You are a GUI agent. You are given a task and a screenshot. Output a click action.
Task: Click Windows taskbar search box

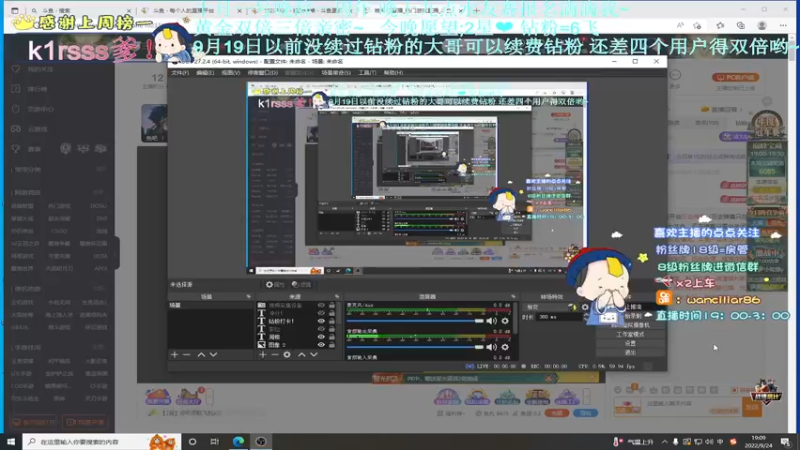click(x=102, y=441)
